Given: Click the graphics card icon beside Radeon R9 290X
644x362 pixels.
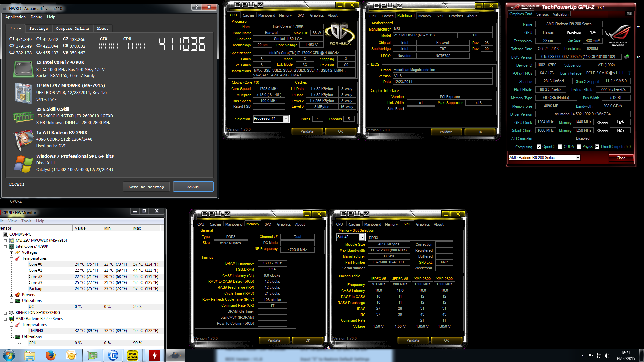Looking at the screenshot, I should point(23,140).
